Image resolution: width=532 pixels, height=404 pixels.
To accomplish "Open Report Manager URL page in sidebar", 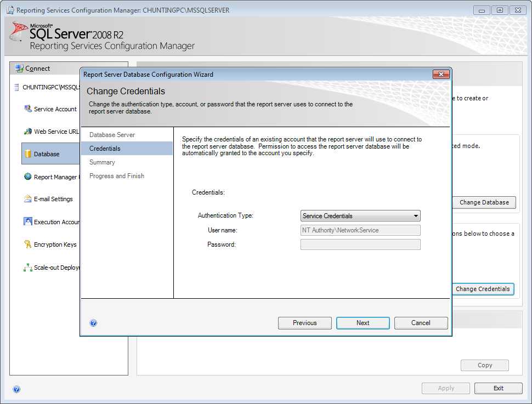I will coord(56,177).
